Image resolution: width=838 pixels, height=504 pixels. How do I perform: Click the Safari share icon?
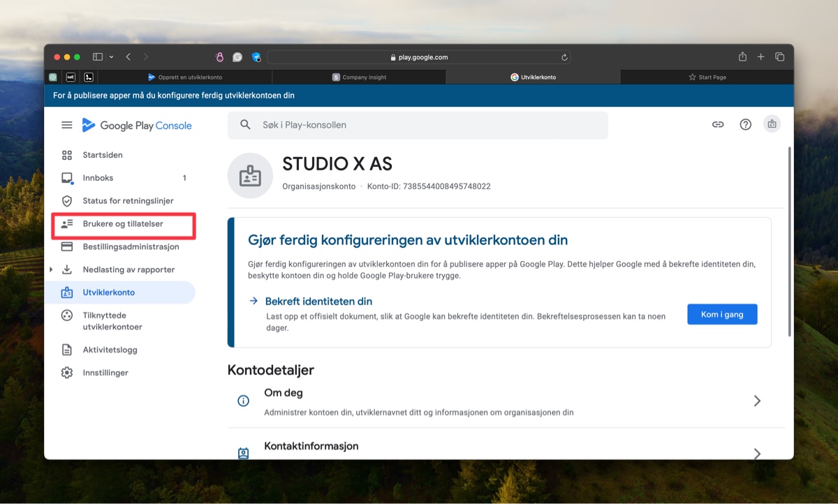pos(742,57)
